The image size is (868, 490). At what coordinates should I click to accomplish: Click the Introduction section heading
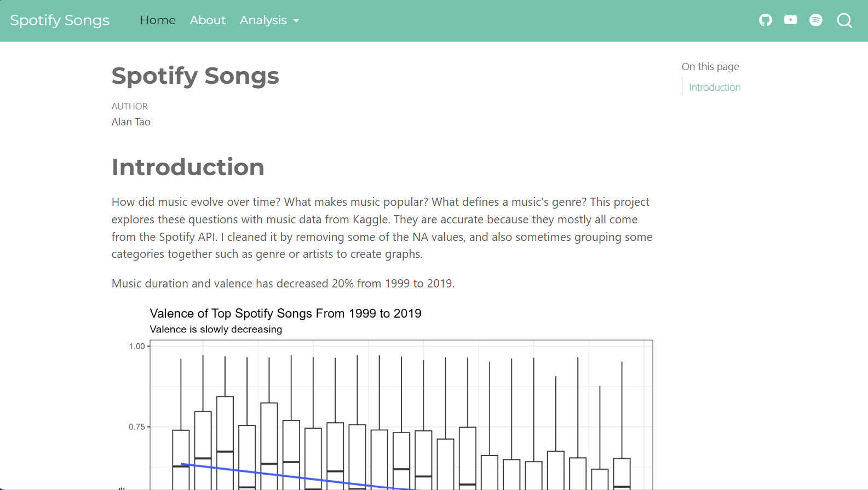pos(188,167)
